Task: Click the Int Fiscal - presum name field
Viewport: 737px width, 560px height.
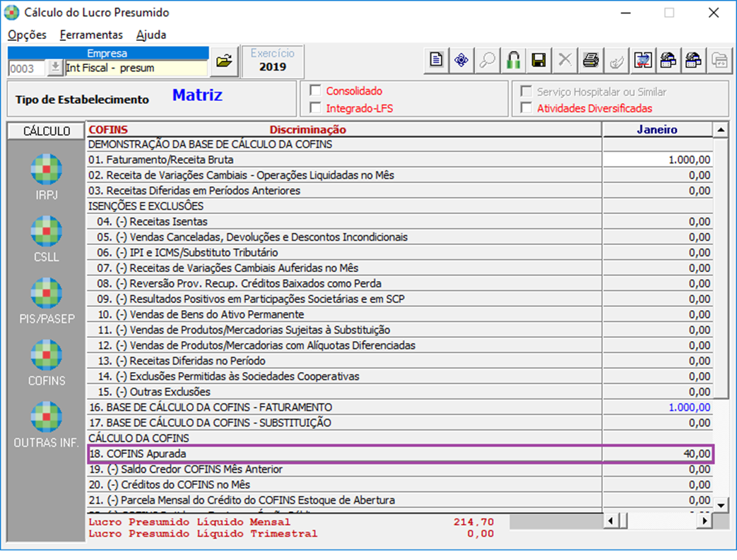Action: tap(136, 68)
